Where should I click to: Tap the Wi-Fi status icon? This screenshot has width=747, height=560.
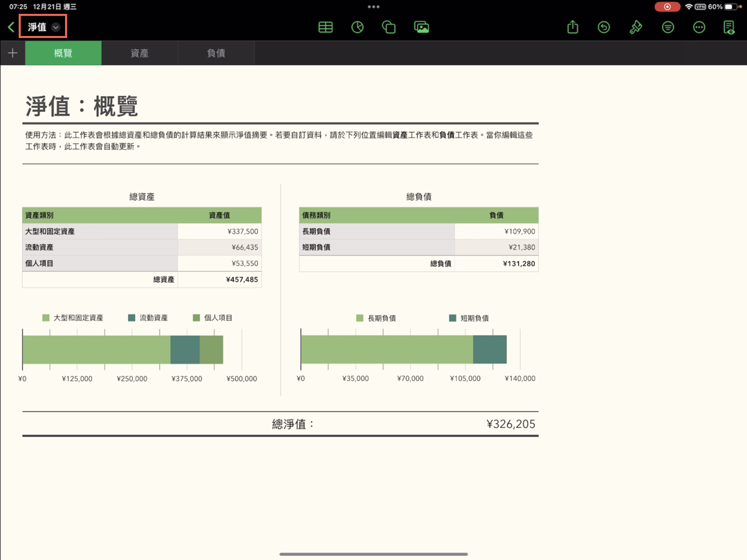[x=688, y=7]
